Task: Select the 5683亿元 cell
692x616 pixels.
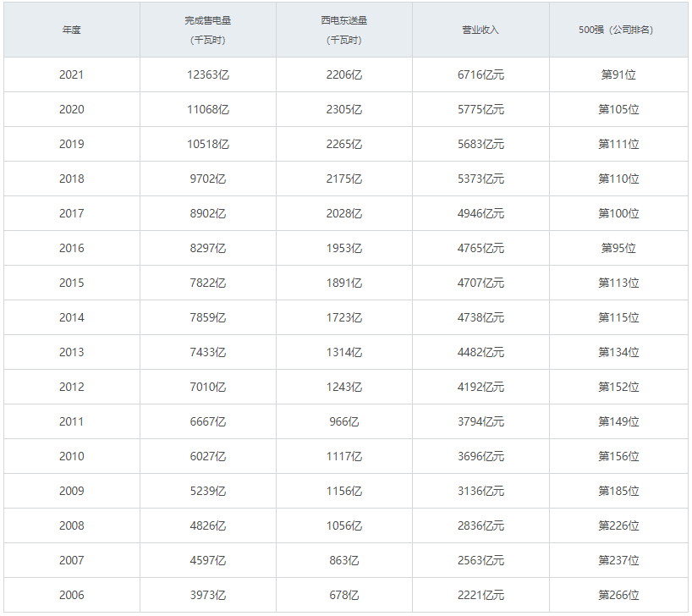Action: [x=481, y=144]
